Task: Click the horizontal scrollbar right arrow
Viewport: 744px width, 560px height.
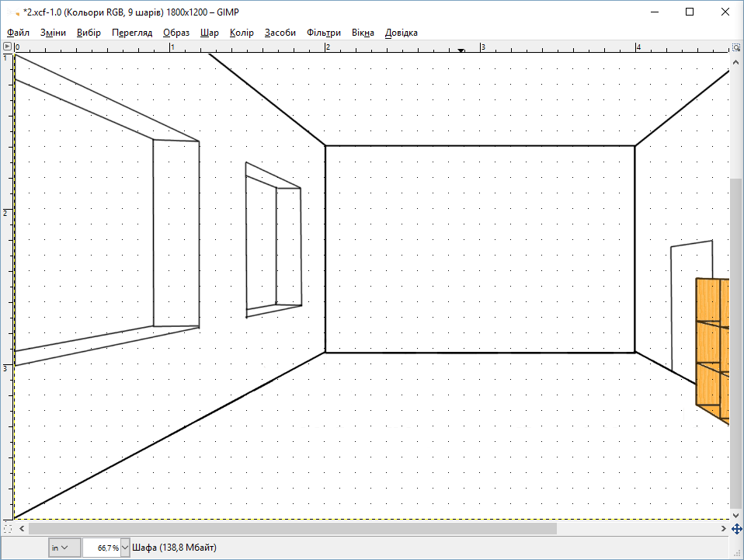Action: pos(723,528)
